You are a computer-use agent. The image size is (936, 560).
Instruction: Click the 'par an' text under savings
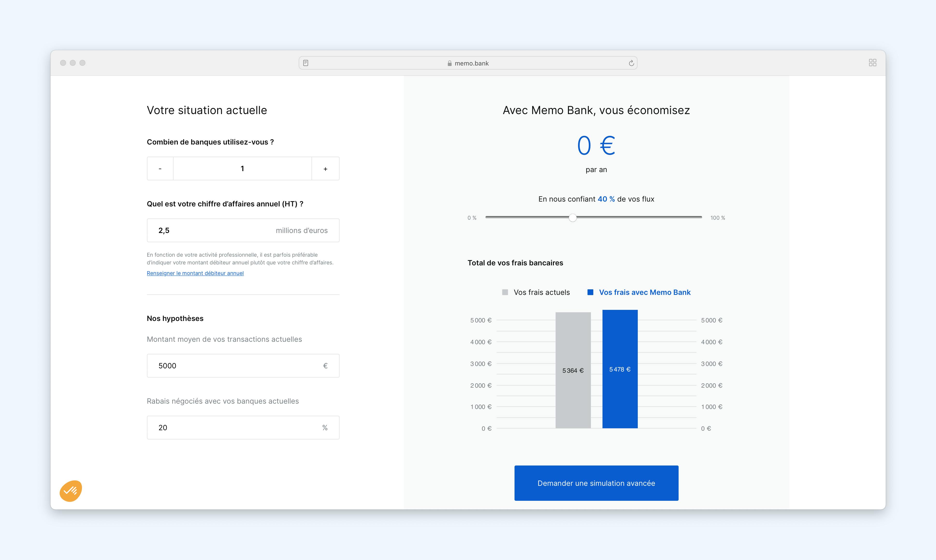[596, 170]
